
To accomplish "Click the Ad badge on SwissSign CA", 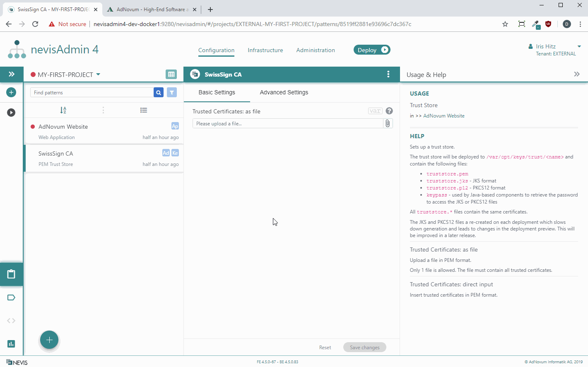I will click(166, 153).
